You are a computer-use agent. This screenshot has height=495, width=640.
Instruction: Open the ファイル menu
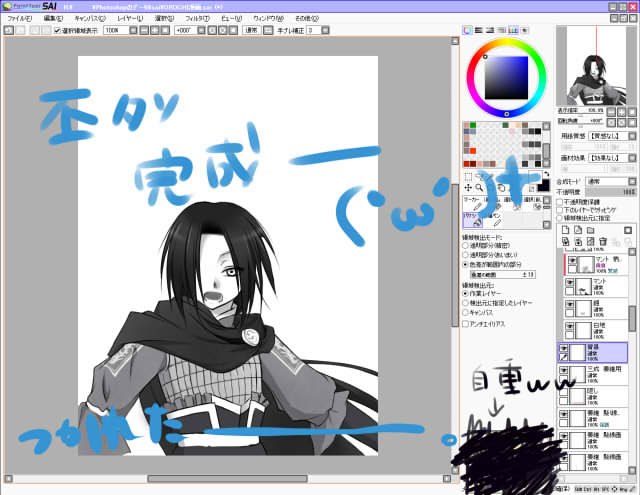tap(19, 18)
